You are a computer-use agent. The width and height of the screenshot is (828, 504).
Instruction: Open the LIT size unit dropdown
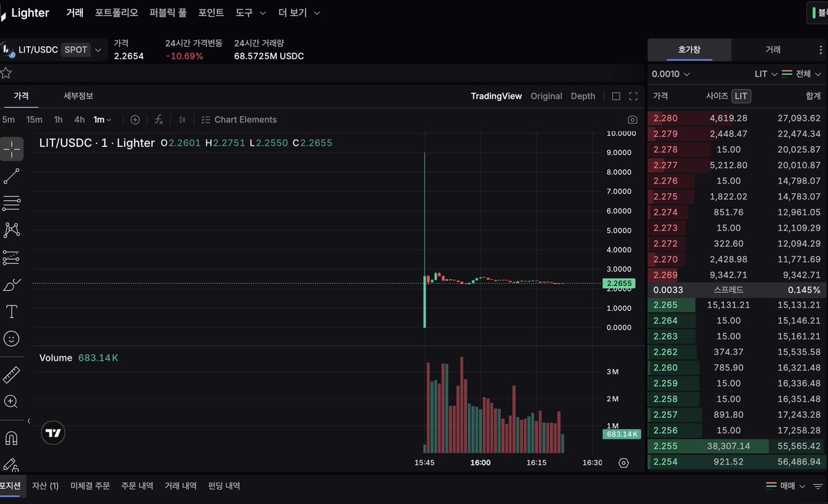pyautogui.click(x=766, y=74)
